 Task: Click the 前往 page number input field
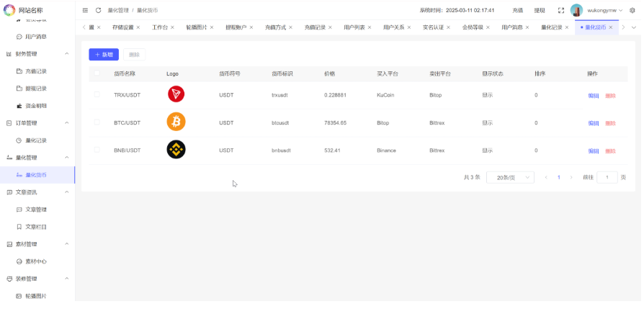point(607,177)
